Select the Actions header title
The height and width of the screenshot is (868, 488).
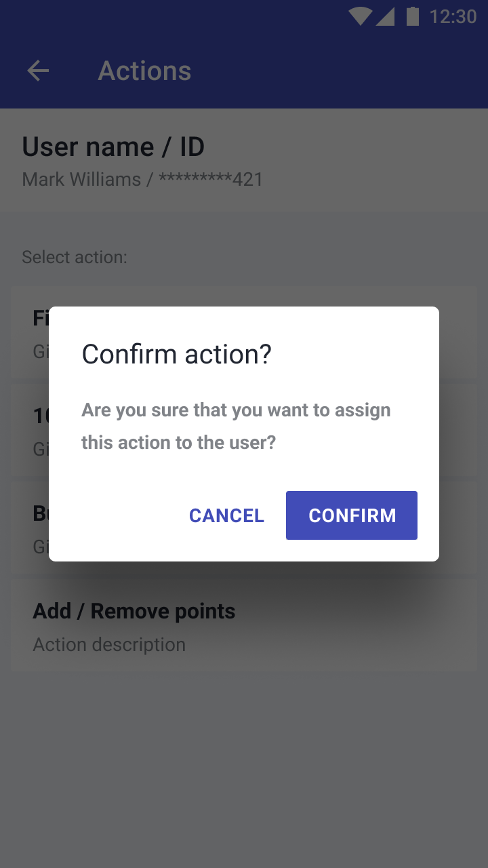click(x=144, y=71)
